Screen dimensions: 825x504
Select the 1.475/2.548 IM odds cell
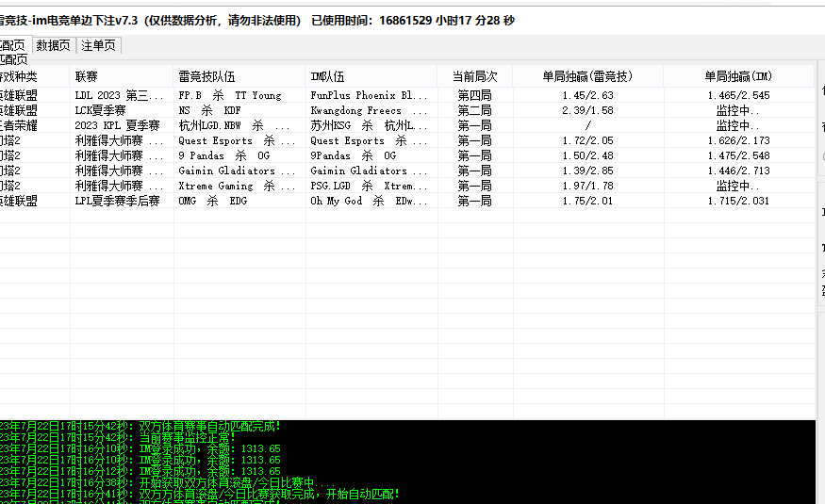pyautogui.click(x=738, y=155)
